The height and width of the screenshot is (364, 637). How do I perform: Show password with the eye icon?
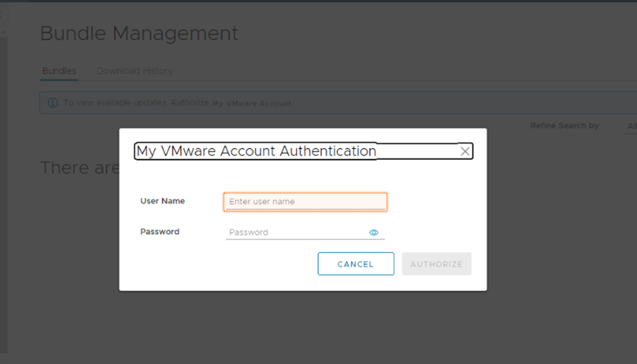click(374, 232)
